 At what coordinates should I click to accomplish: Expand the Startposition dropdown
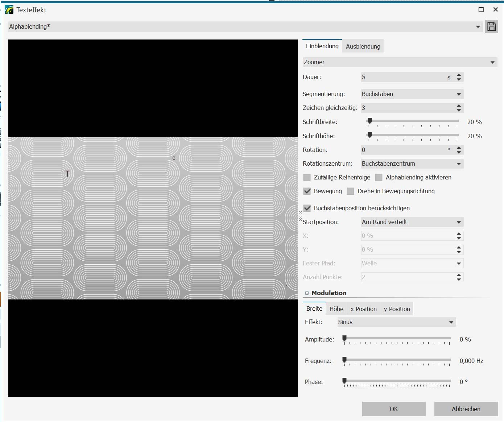pyautogui.click(x=412, y=222)
